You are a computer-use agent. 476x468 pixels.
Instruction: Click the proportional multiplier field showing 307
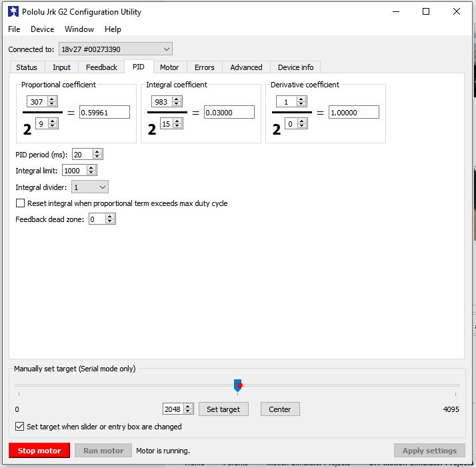coord(37,102)
